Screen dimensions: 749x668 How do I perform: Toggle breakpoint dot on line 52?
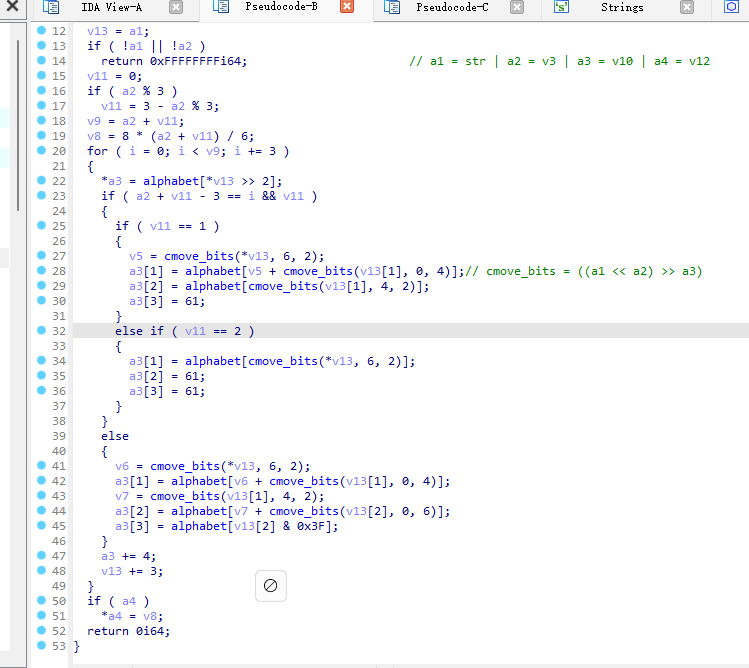coord(41,631)
